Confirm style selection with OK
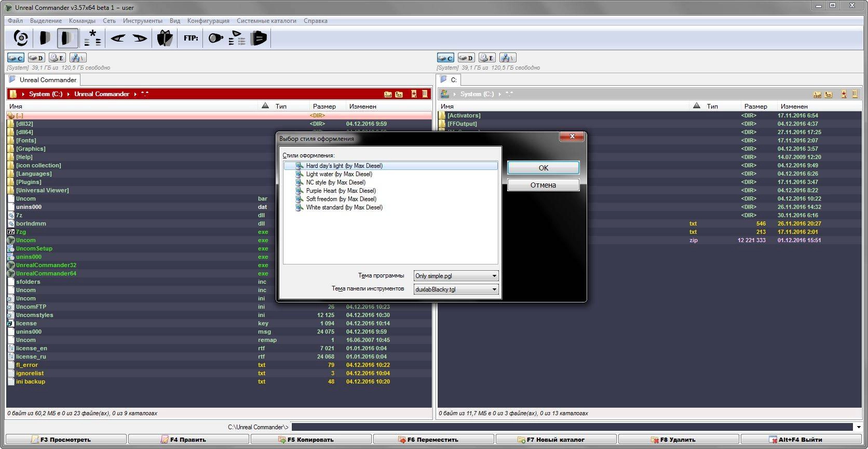Image resolution: width=868 pixels, height=449 pixels. [x=543, y=168]
